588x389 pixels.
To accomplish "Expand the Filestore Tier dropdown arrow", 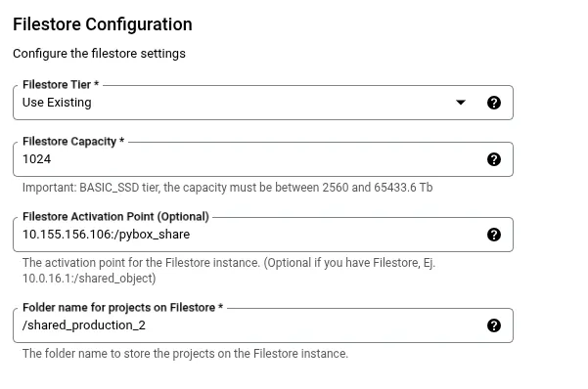I will [x=461, y=103].
